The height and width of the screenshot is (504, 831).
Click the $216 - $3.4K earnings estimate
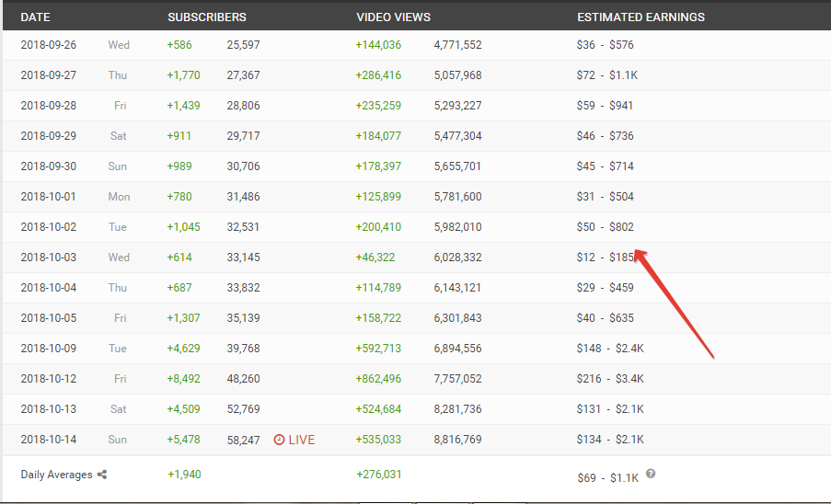610,379
